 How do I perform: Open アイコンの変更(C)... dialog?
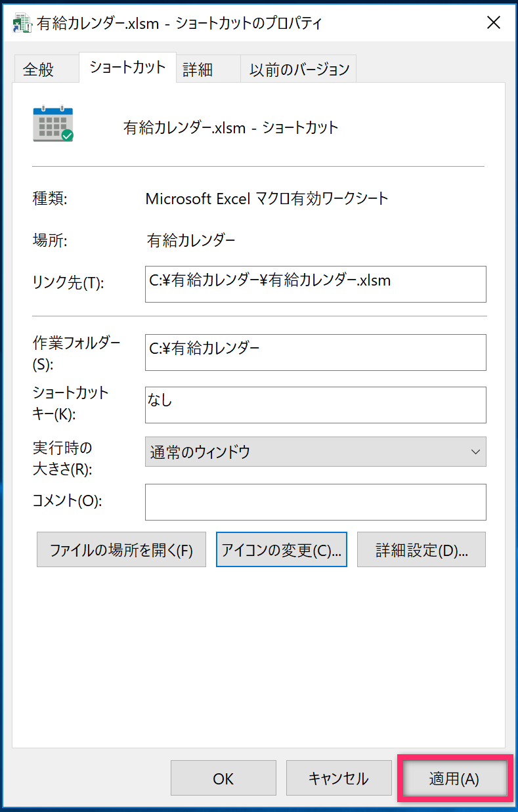click(282, 549)
